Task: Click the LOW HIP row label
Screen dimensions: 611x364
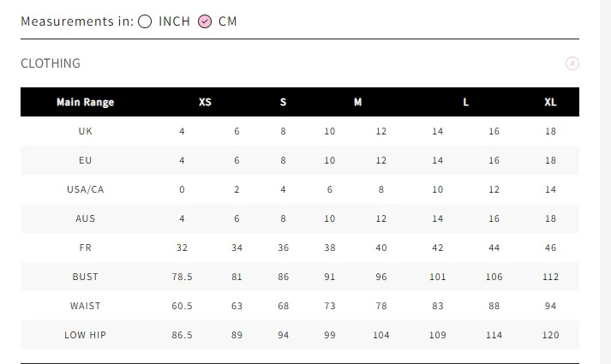Action: 85,335
